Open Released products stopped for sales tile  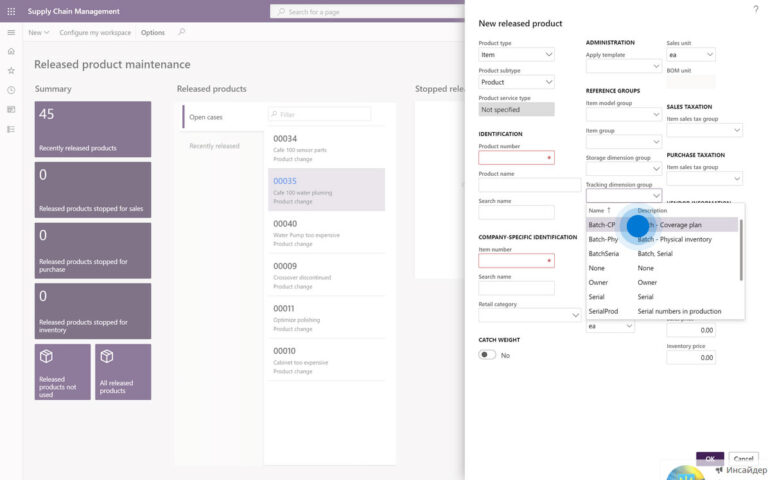pyautogui.click(x=93, y=190)
